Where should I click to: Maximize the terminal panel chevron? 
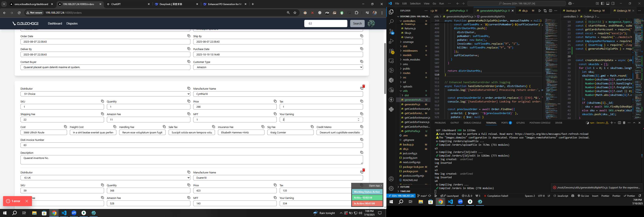point(634,123)
